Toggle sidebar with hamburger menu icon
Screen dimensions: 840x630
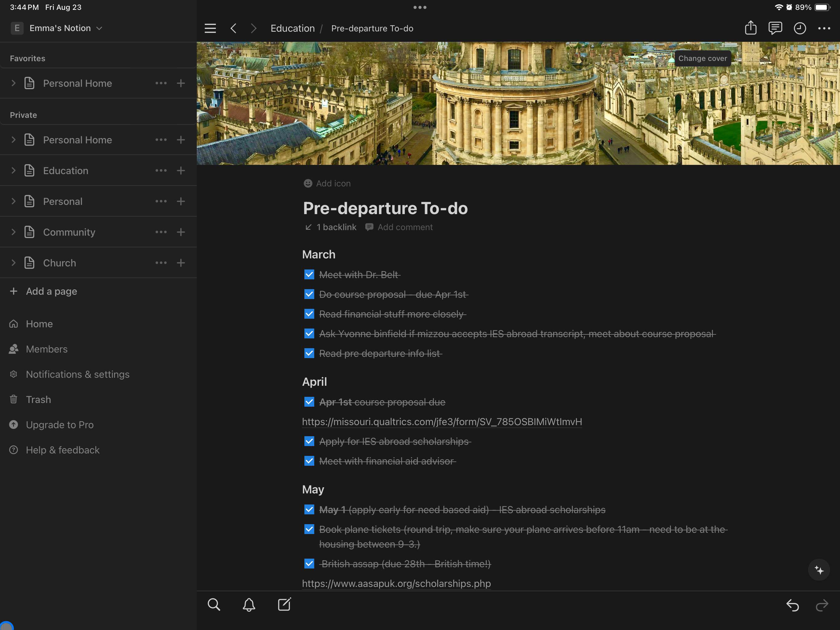(210, 28)
